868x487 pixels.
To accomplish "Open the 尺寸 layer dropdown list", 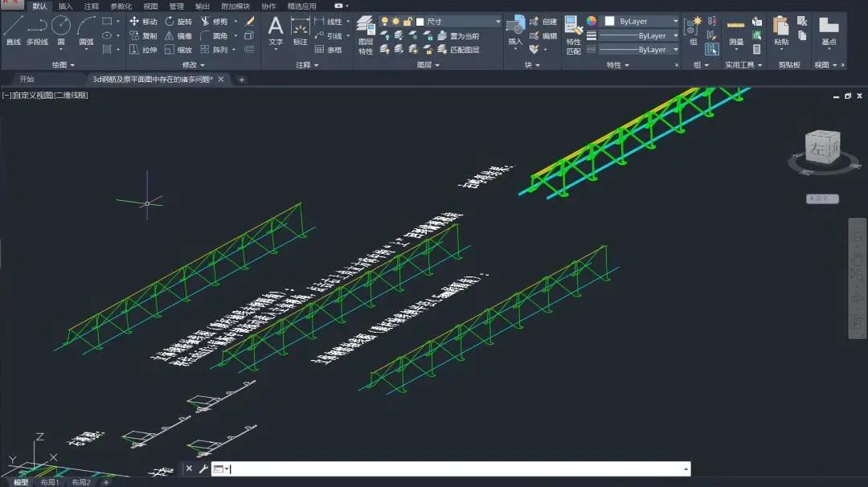I will (497, 22).
